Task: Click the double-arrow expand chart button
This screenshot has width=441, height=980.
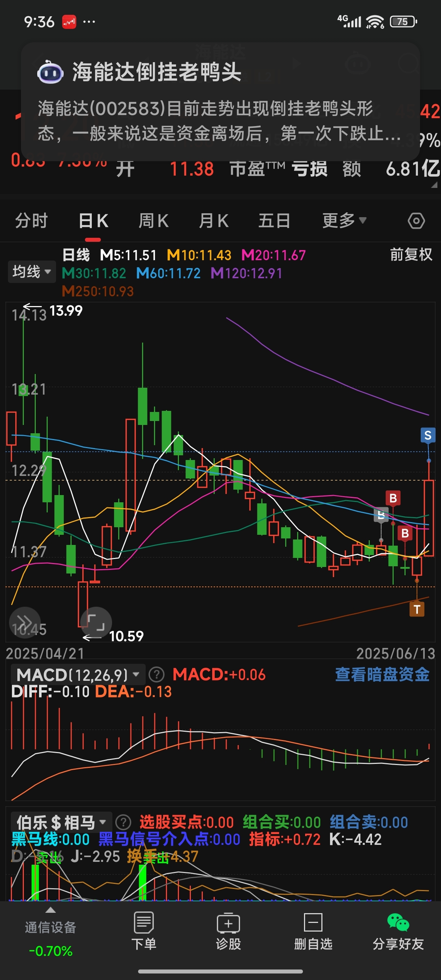Action: (25, 622)
